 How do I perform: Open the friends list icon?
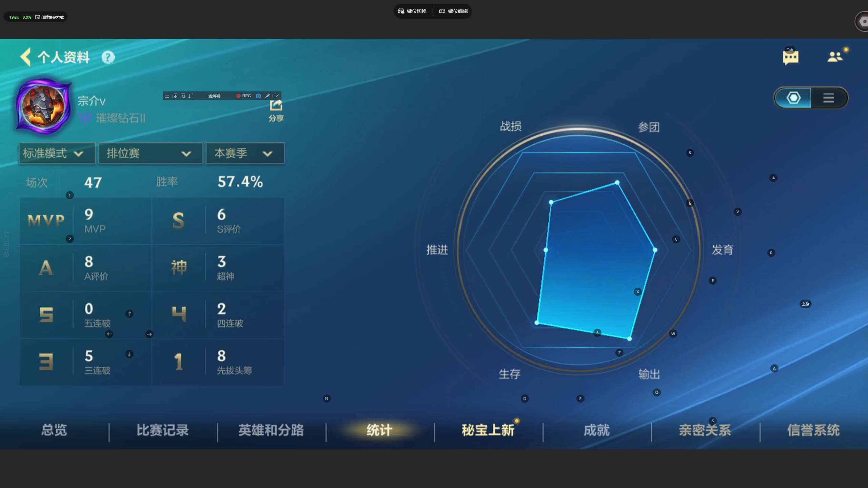pos(835,57)
